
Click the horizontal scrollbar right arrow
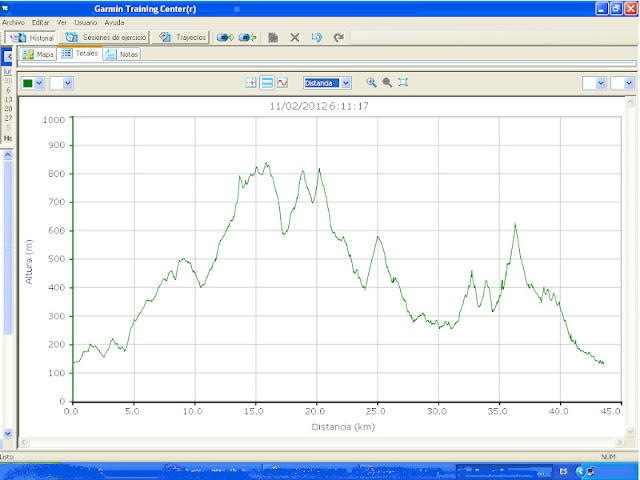click(x=620, y=442)
